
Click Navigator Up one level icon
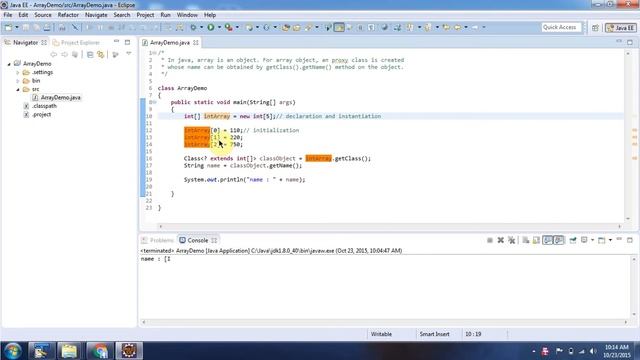point(75,54)
